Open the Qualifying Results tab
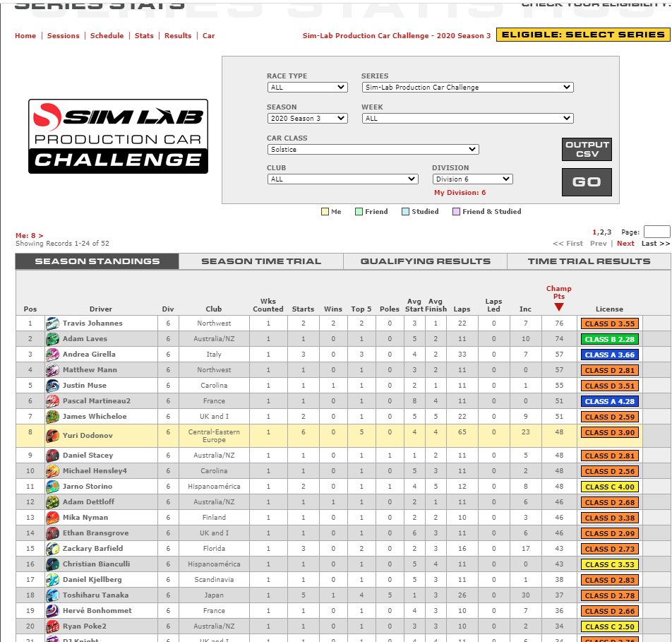The width and height of the screenshot is (672, 642). click(x=425, y=261)
